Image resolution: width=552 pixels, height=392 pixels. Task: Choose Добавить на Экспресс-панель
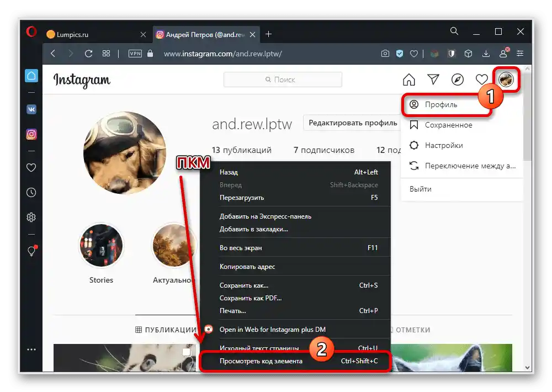click(296, 216)
